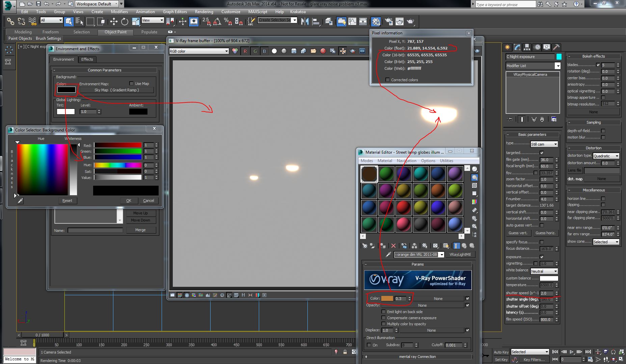Open the Modifier List dropdown
626x364 pixels.
tap(533, 66)
